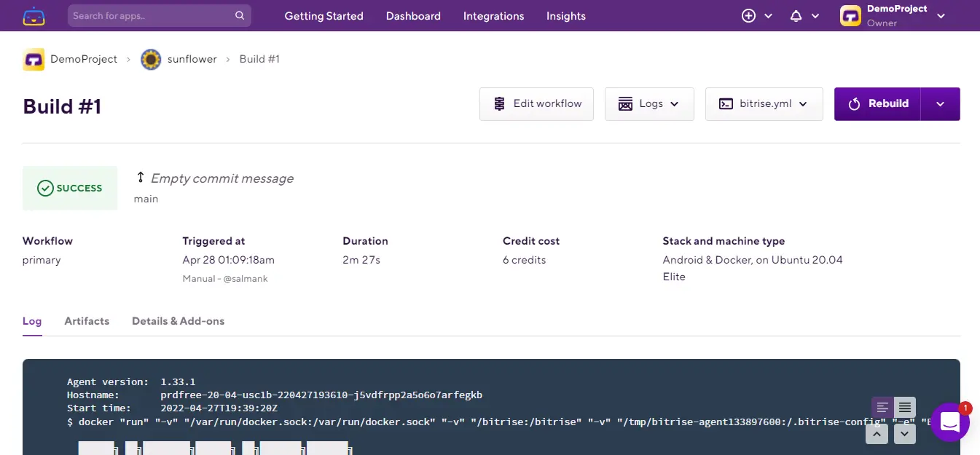
Task: Click the Edit workflow button
Action: point(536,104)
